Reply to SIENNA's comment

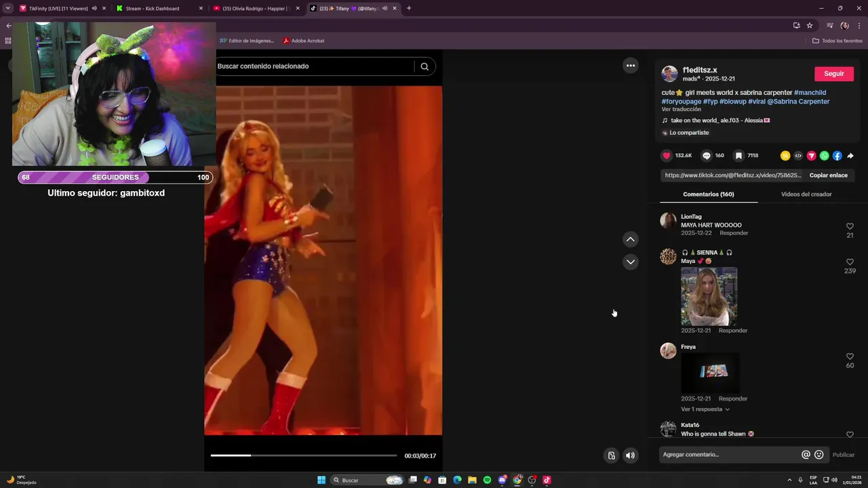point(733,331)
